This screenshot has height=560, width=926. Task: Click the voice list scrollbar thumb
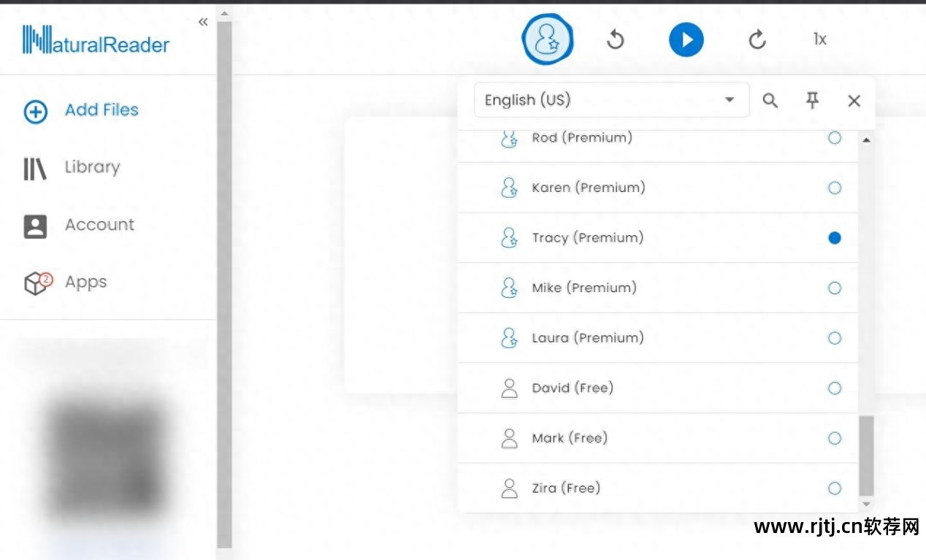[x=866, y=456]
